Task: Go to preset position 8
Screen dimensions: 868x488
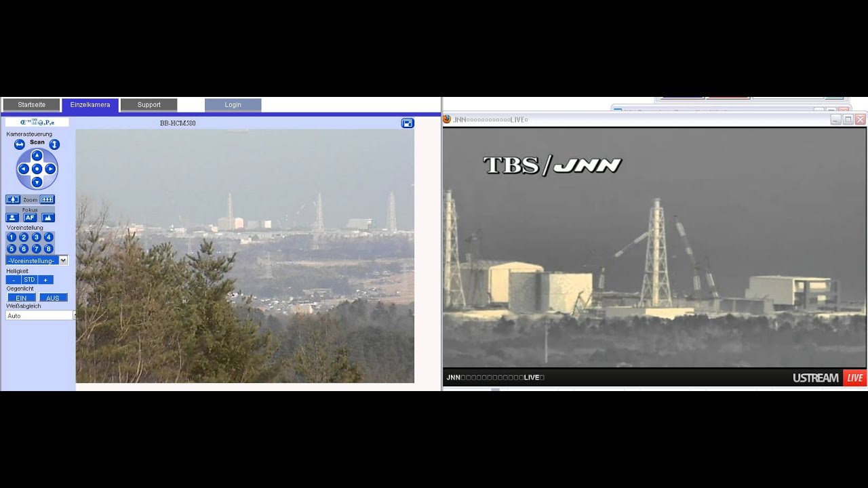Action: (x=48, y=249)
